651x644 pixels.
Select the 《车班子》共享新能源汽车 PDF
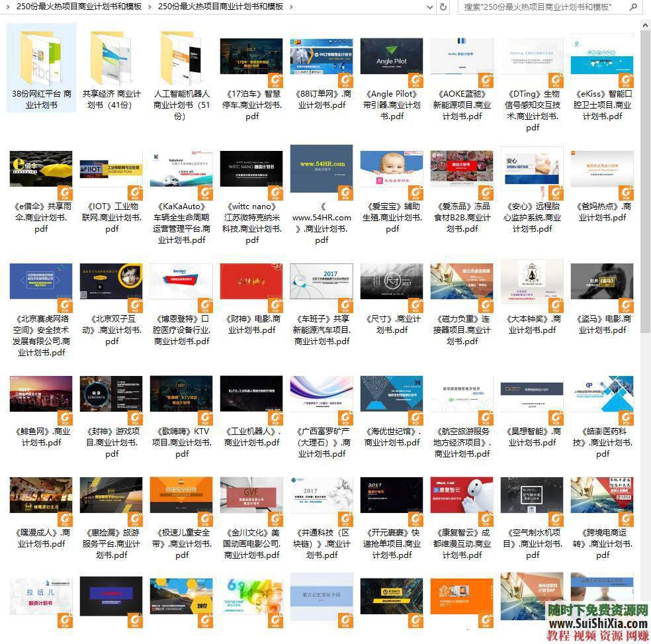click(x=322, y=304)
